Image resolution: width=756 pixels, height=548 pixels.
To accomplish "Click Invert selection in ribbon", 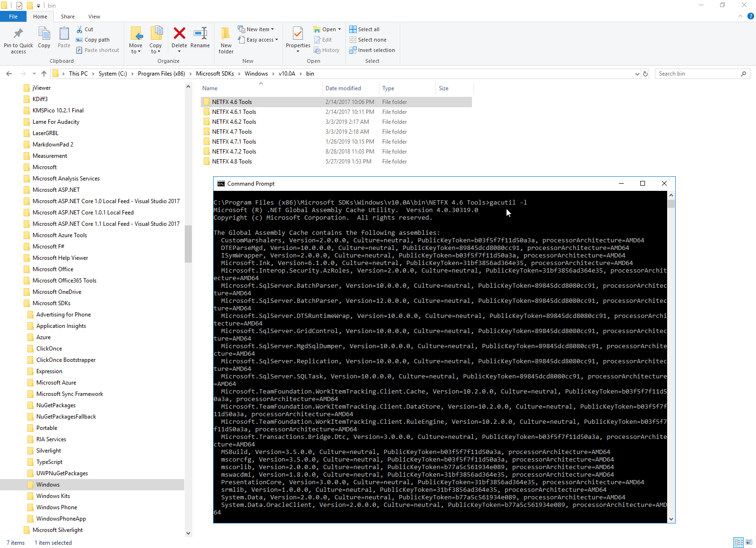I will (372, 50).
